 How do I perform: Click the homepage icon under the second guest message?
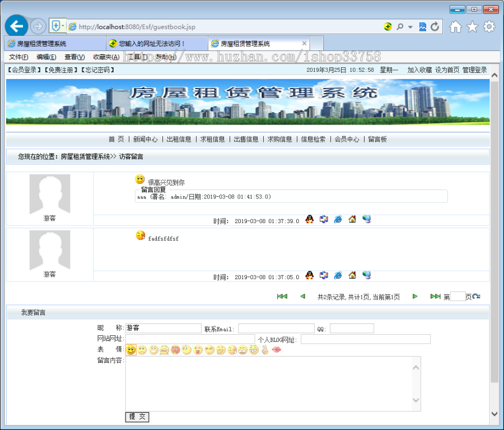click(x=352, y=275)
